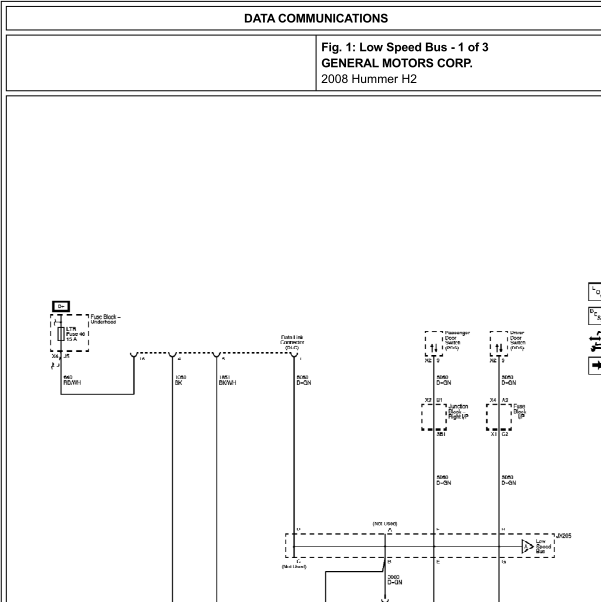The width and height of the screenshot is (601, 602).
Task: Click the Passenger Door Switch arrows symbol
Action: (434, 348)
